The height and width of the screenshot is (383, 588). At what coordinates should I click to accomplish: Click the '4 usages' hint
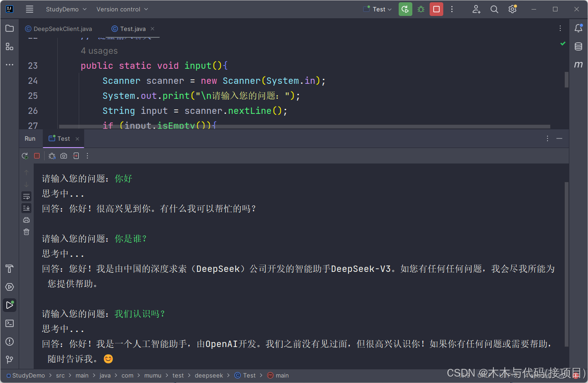pos(99,51)
